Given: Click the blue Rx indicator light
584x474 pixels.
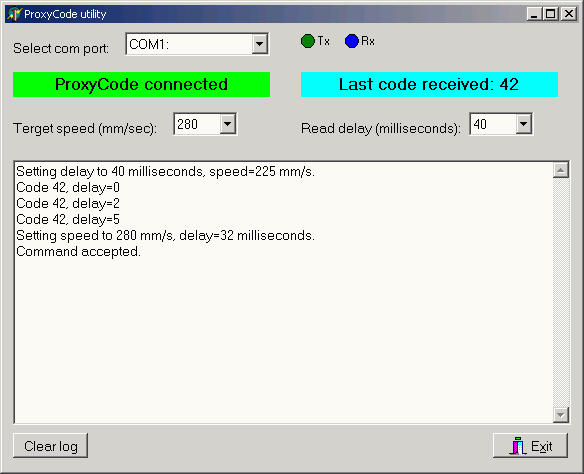Looking at the screenshot, I should click(x=352, y=41).
